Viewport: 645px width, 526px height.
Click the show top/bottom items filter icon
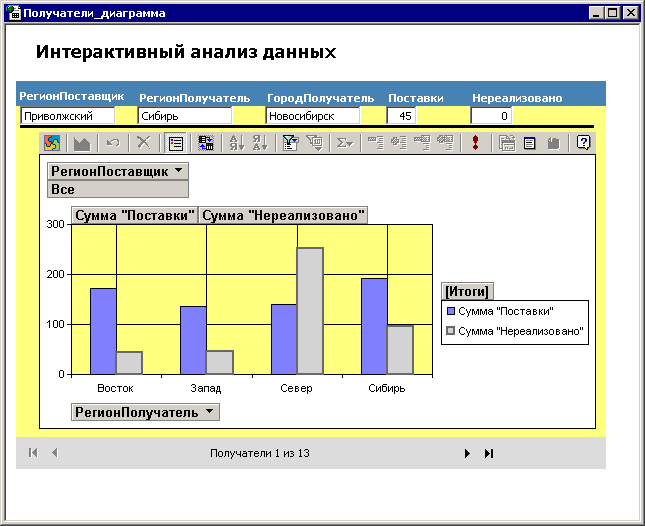click(x=316, y=143)
